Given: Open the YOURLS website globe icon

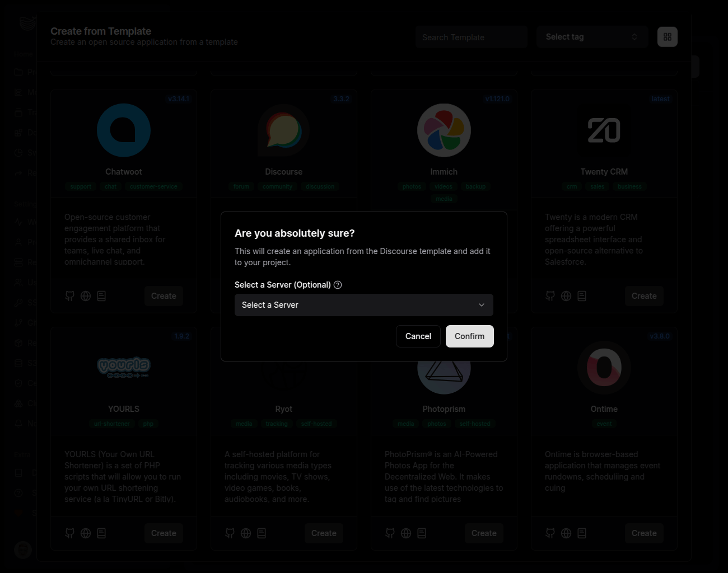Looking at the screenshot, I should 86,533.
